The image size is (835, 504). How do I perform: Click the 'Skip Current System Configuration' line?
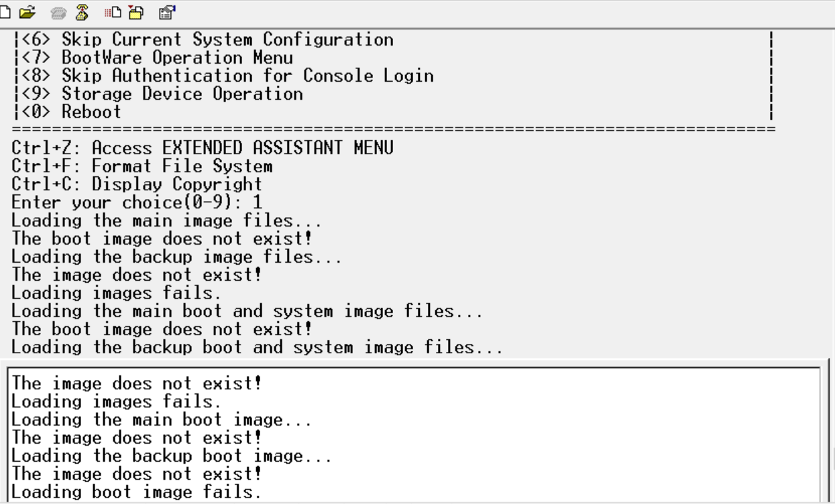(227, 40)
